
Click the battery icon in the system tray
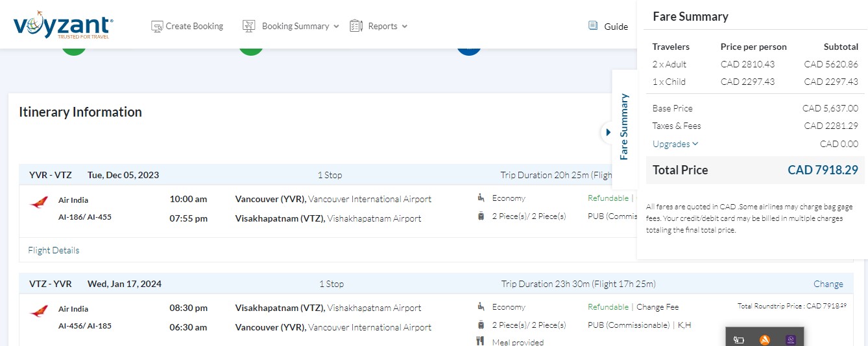[738, 340]
